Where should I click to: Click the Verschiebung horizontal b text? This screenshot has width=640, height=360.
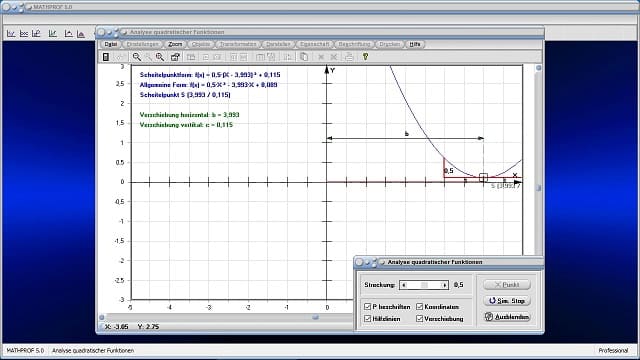point(189,115)
